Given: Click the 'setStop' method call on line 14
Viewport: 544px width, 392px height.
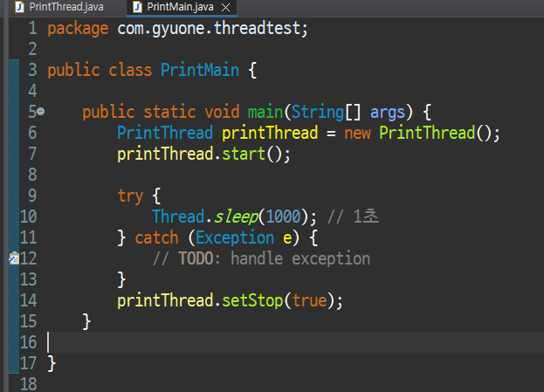Looking at the screenshot, I should tap(252, 300).
